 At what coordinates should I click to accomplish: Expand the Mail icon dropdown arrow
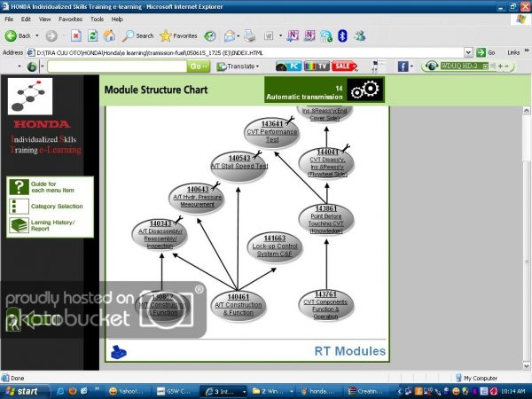tap(238, 36)
